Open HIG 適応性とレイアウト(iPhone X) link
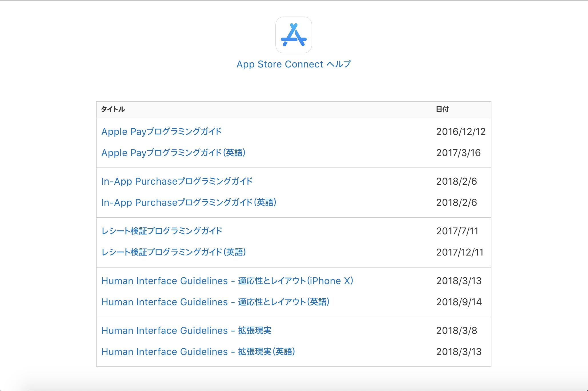The width and height of the screenshot is (588, 391). (x=227, y=281)
